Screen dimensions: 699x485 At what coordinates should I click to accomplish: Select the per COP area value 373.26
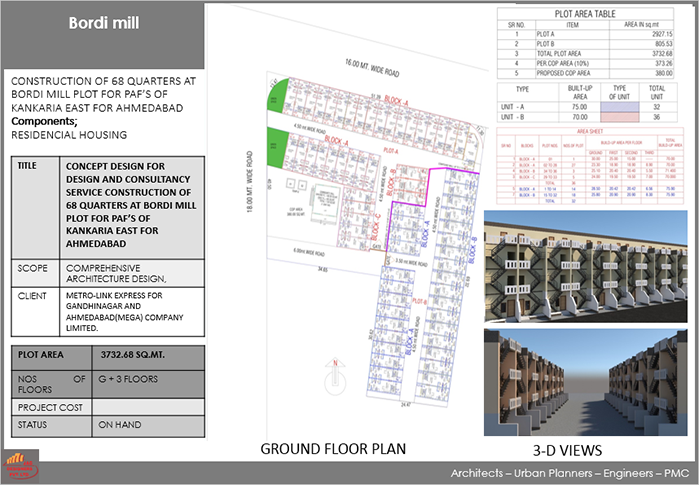tap(664, 63)
